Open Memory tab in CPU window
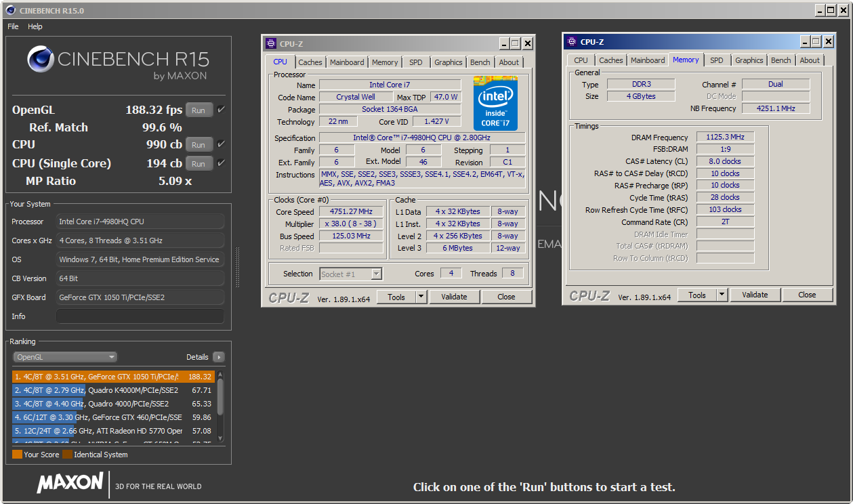 tap(385, 62)
